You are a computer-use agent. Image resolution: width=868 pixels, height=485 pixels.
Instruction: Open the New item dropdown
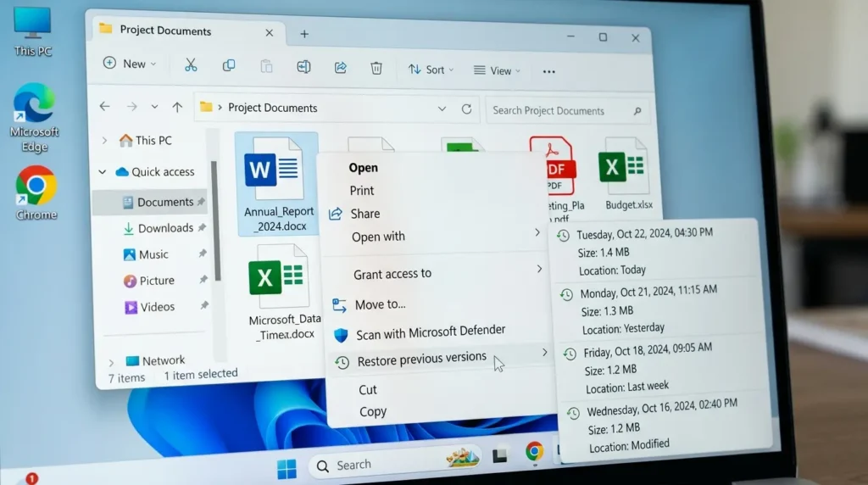(x=130, y=64)
